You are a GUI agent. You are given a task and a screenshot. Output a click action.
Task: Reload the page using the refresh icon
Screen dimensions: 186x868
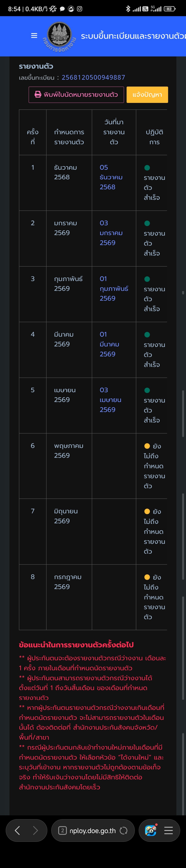124,831
